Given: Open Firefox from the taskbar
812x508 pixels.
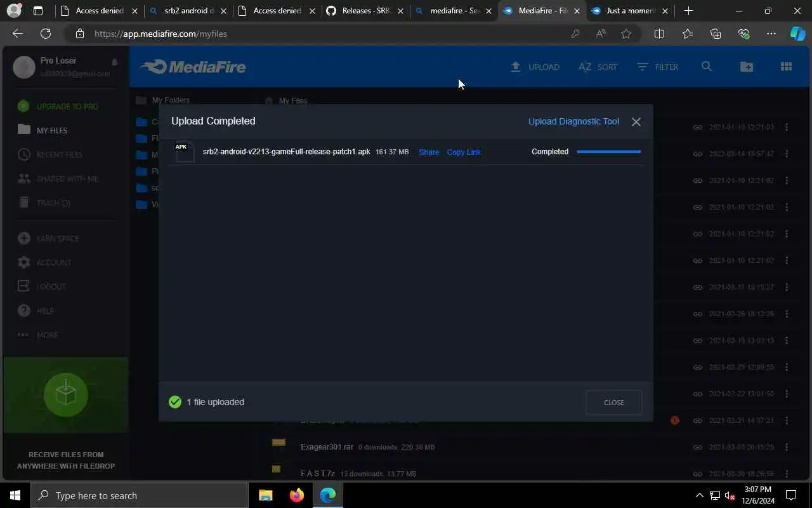Looking at the screenshot, I should pos(297,495).
